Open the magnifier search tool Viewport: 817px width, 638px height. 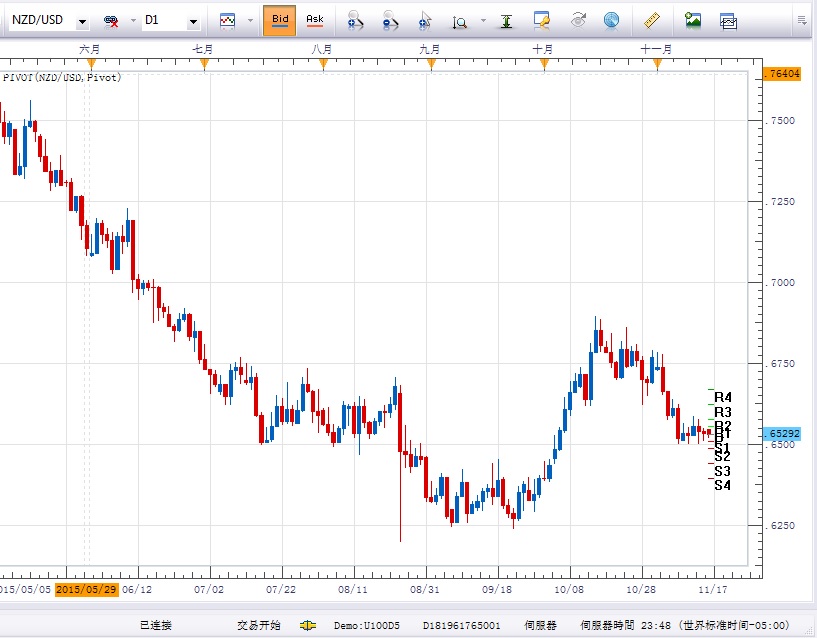tap(462, 20)
